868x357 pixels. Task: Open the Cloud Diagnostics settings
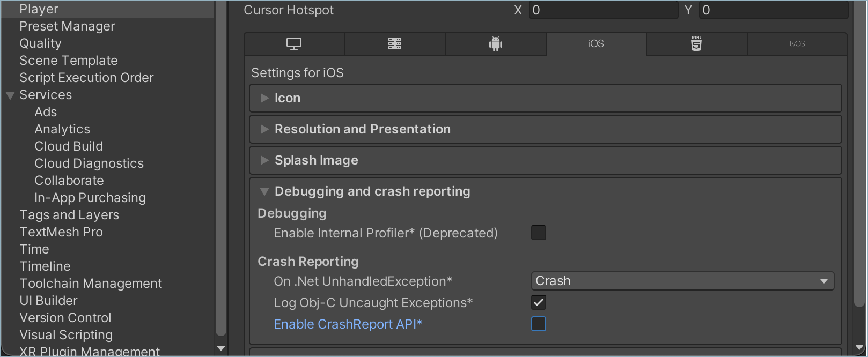[89, 163]
